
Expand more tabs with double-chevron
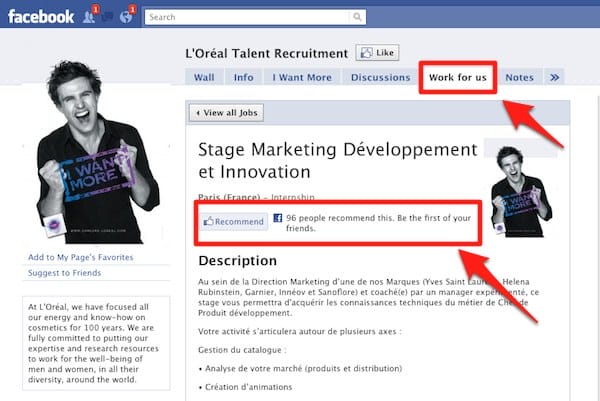tap(555, 77)
